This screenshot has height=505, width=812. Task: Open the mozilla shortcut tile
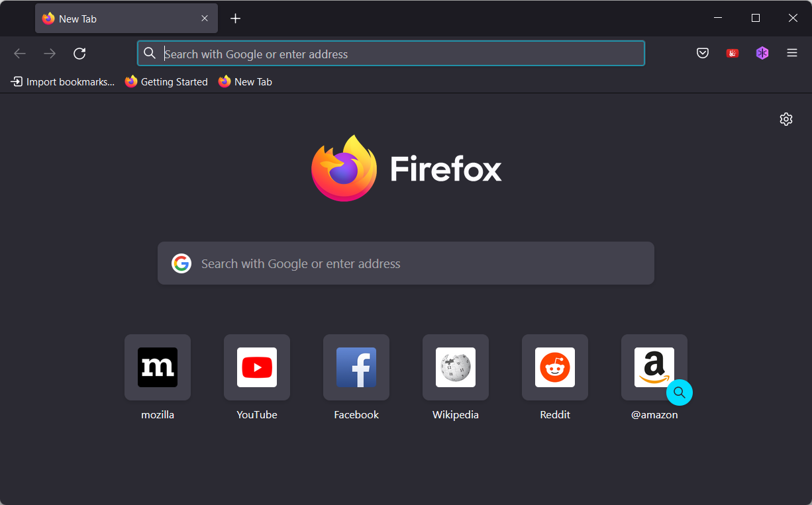click(x=158, y=367)
